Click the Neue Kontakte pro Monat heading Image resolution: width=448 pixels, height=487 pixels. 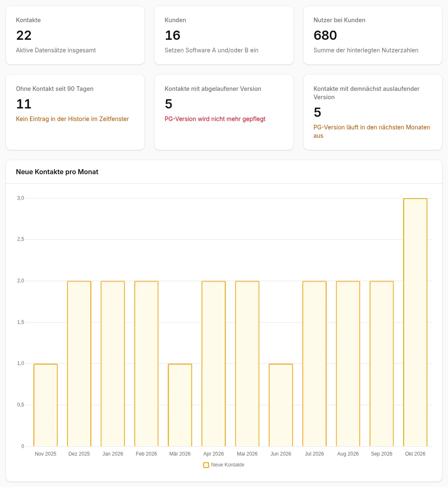click(x=57, y=172)
